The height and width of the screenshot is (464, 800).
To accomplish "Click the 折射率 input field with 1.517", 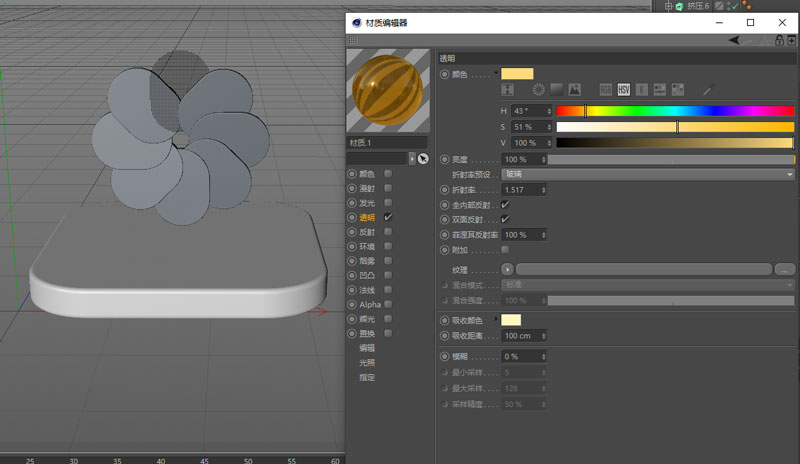I will coord(521,189).
